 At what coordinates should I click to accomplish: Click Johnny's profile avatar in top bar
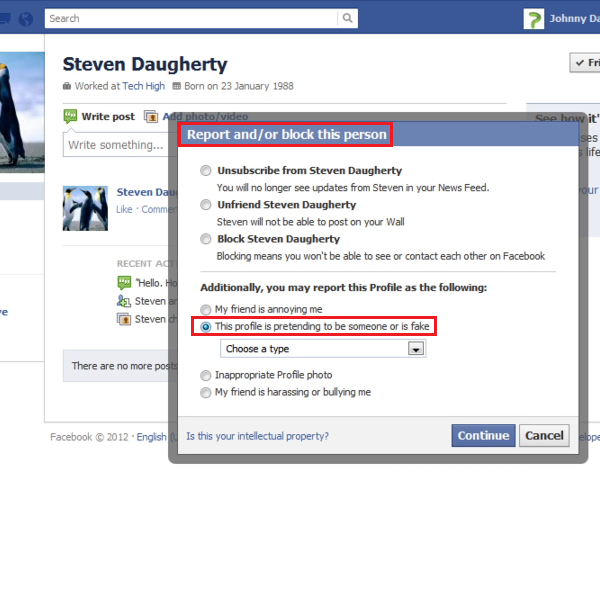533,19
